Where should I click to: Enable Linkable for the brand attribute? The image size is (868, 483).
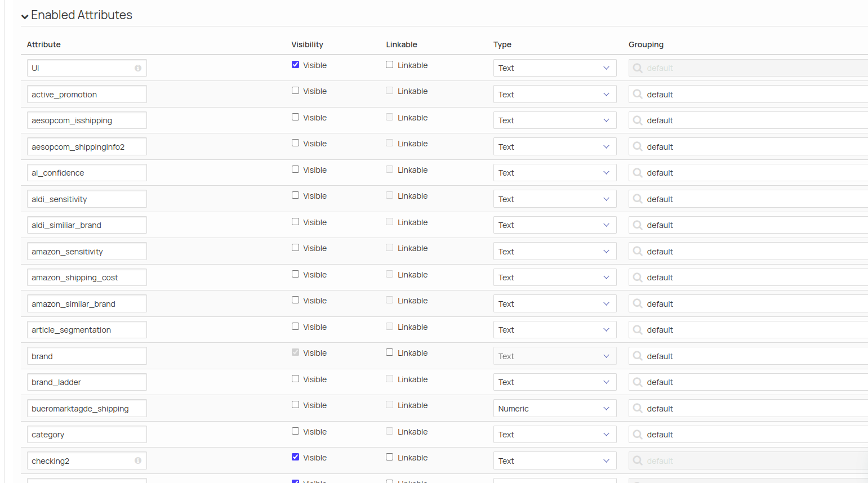click(x=389, y=352)
